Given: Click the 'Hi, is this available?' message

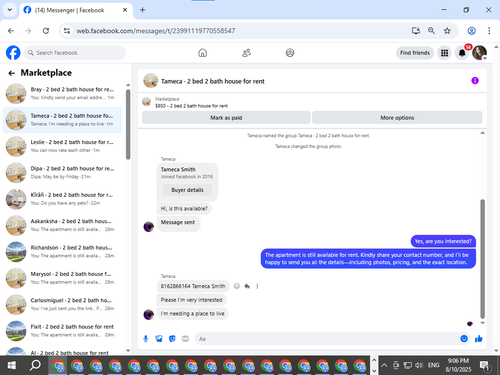Looking at the screenshot, I should click(184, 209).
